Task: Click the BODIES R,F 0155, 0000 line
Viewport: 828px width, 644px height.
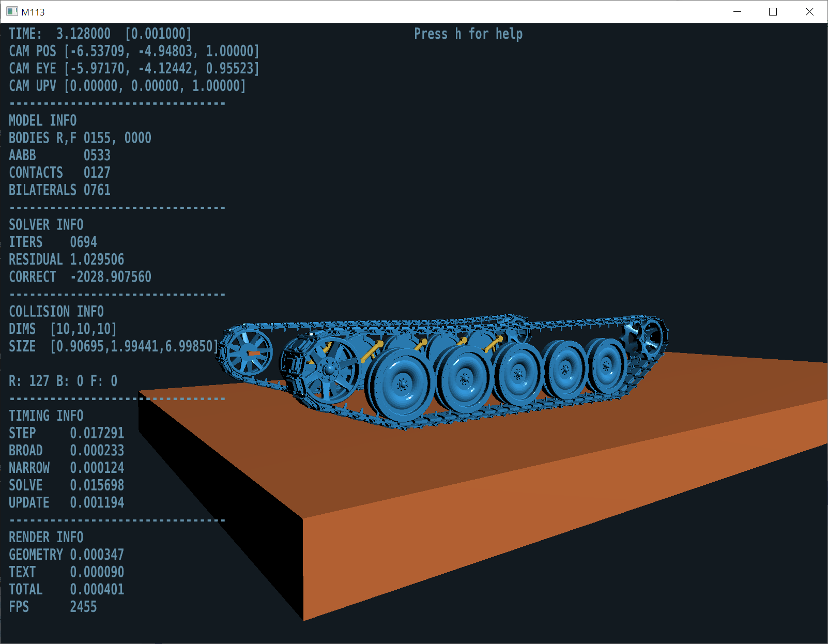Action: (80, 138)
